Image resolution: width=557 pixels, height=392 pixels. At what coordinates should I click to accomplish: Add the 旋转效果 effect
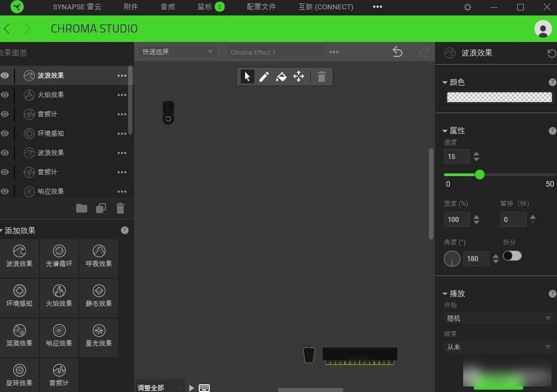(x=19, y=375)
